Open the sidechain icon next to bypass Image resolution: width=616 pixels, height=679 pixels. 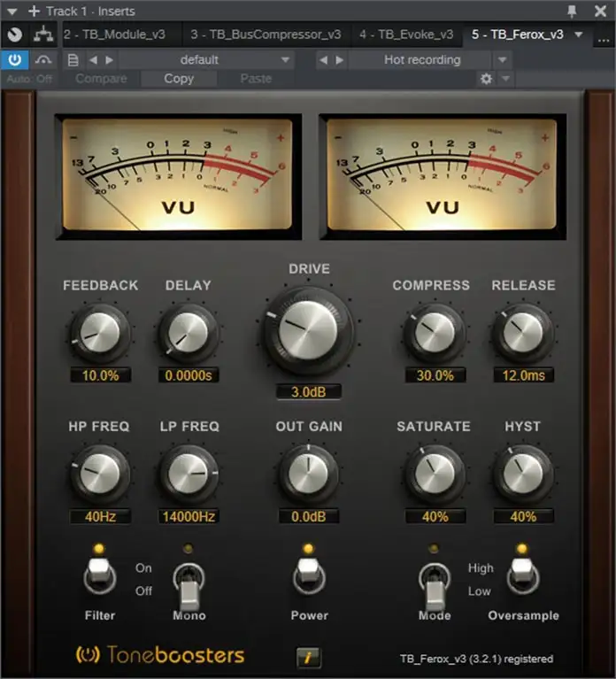pyautogui.click(x=43, y=60)
